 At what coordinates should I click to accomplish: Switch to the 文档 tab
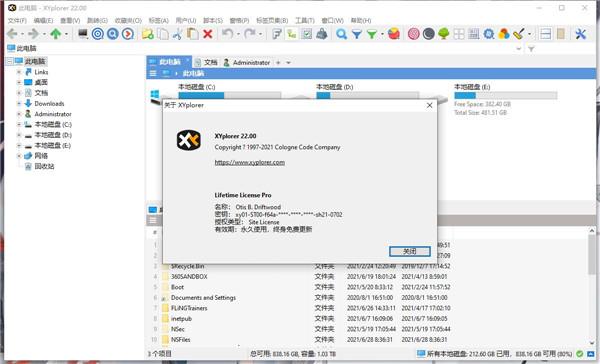coord(207,62)
